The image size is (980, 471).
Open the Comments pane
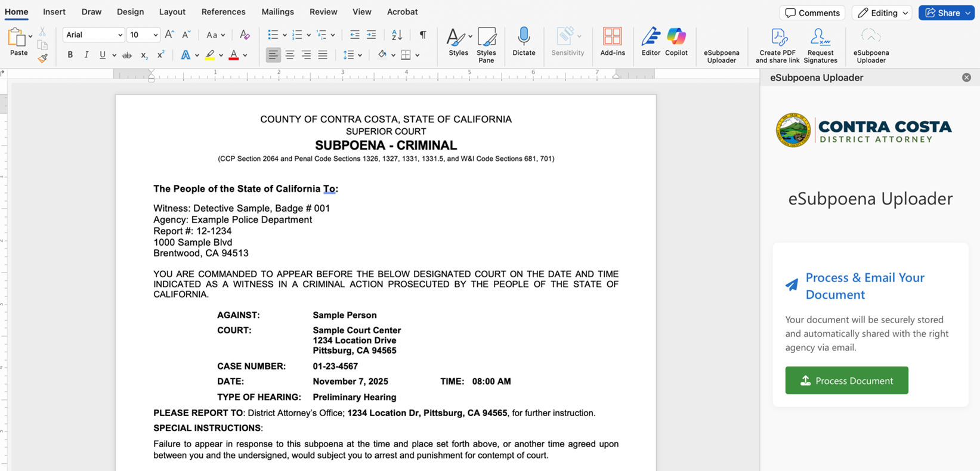(812, 13)
